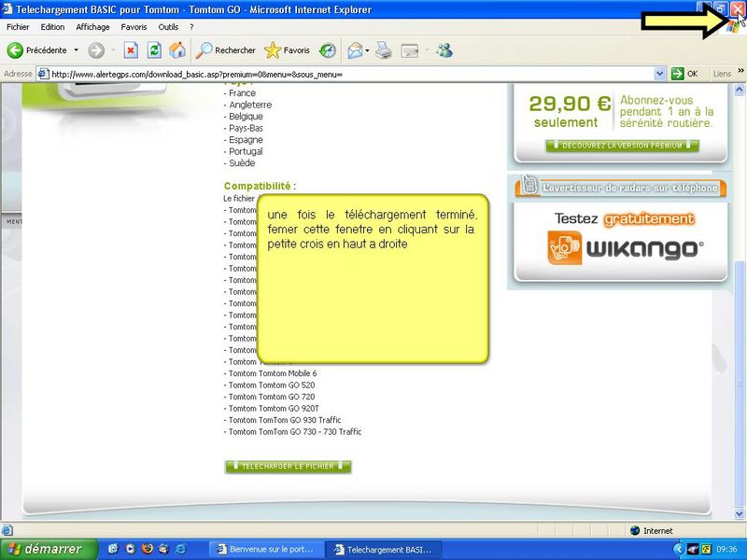Image resolution: width=747 pixels, height=560 pixels.
Task: Click DECOUVREZ LA VERSION PREMIUM button
Action: pos(622,146)
